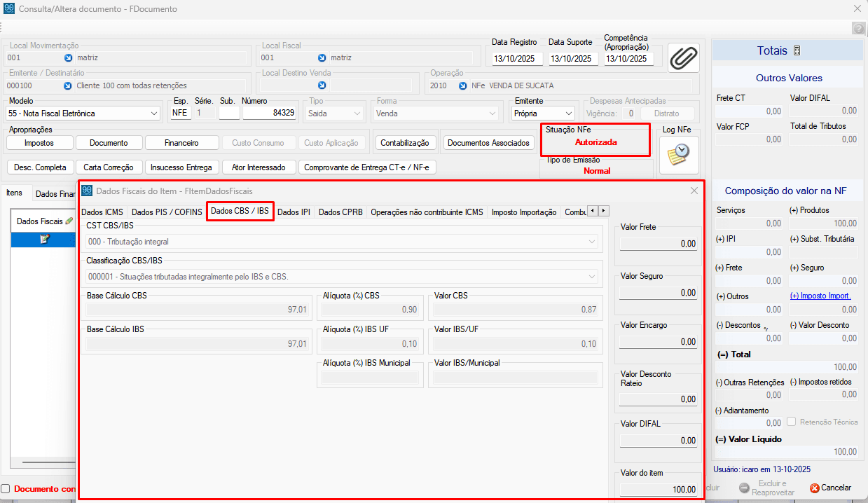868x503 pixels.
Task: Click the Carta Correção button
Action: (x=109, y=167)
